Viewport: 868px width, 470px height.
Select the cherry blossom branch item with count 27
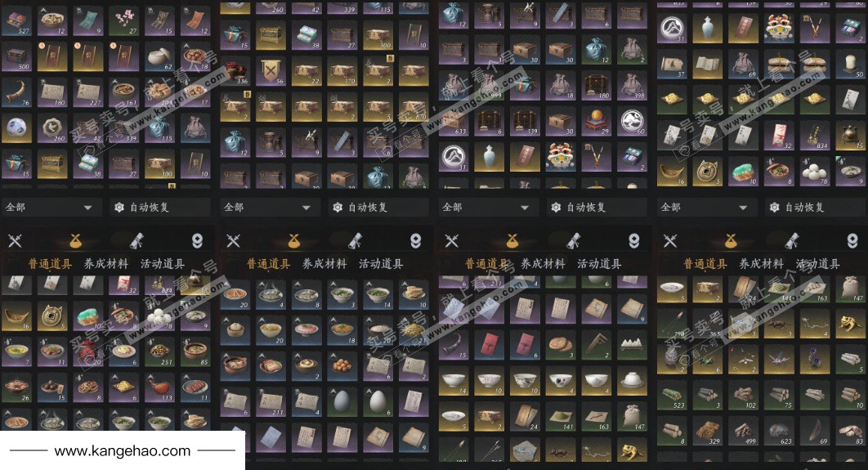pos(123,20)
